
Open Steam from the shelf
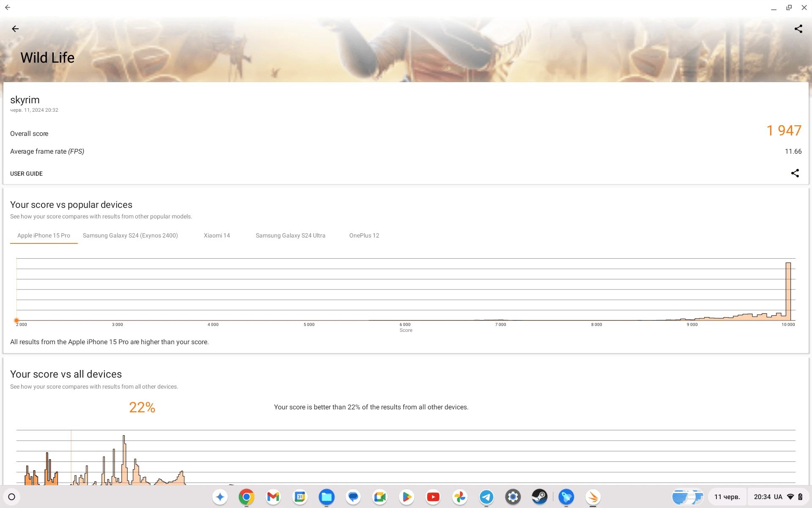(540, 497)
